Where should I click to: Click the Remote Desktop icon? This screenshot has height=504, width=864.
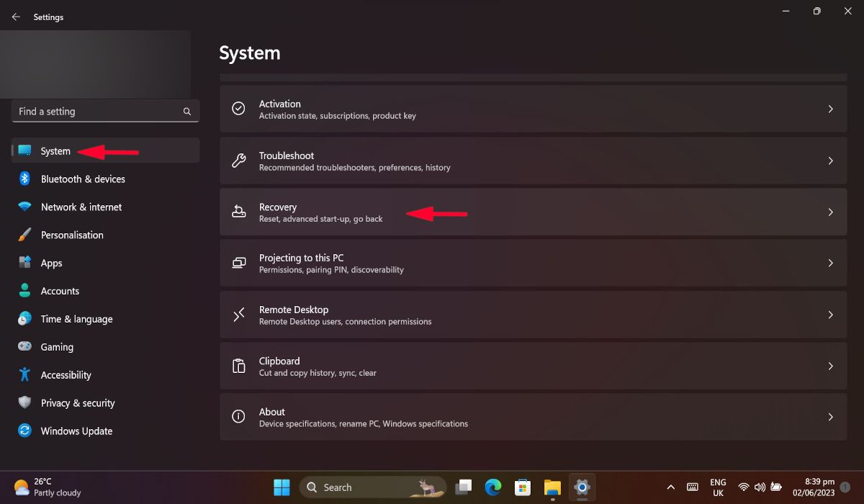(238, 314)
